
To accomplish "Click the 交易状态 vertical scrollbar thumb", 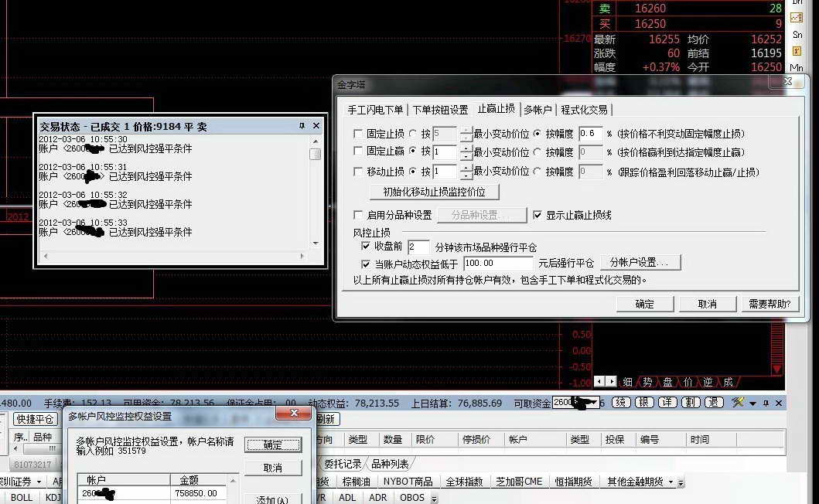I will pyautogui.click(x=315, y=154).
